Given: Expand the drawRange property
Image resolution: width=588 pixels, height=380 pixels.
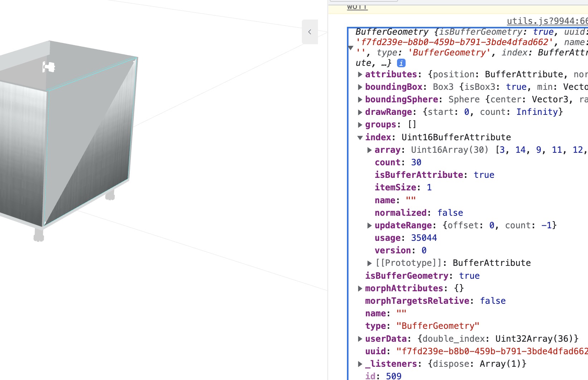Looking at the screenshot, I should pyautogui.click(x=360, y=112).
